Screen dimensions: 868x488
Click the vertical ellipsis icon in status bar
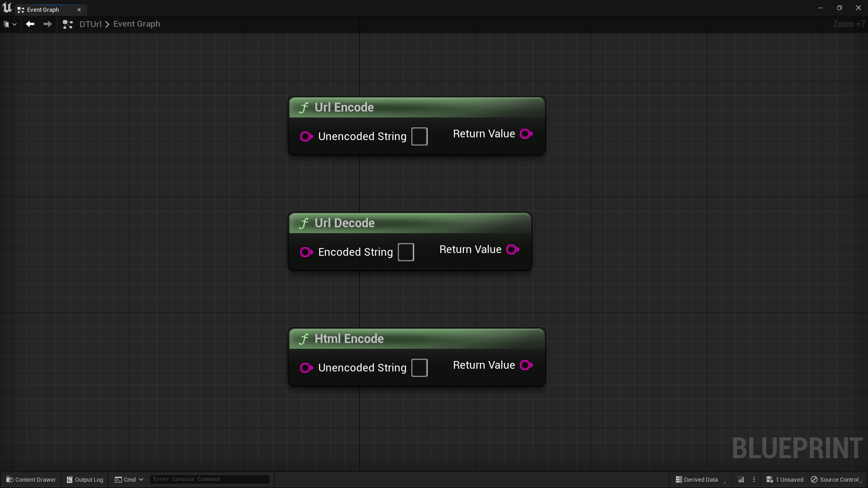754,479
